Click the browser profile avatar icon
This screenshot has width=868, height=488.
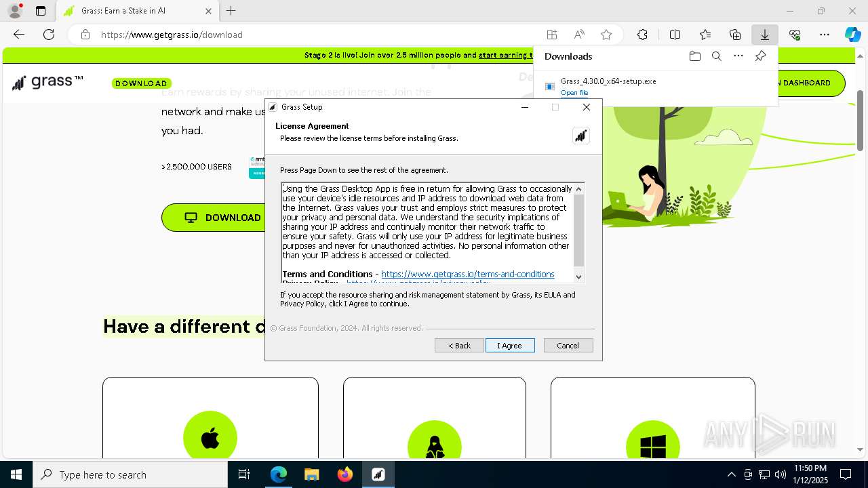tap(15, 11)
